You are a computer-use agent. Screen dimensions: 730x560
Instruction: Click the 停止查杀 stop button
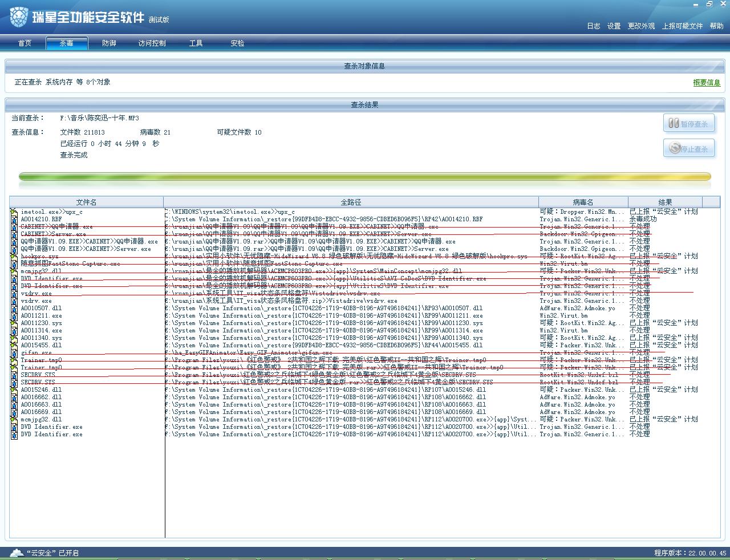[x=688, y=148]
